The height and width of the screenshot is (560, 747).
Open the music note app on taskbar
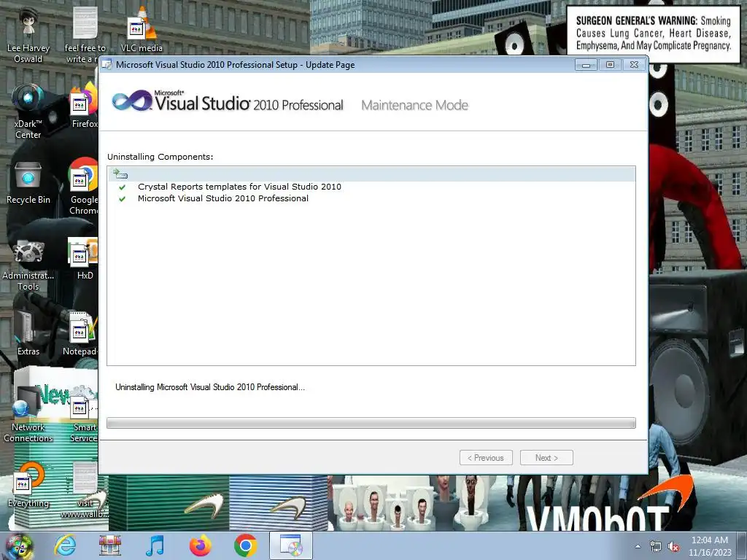tap(155, 545)
